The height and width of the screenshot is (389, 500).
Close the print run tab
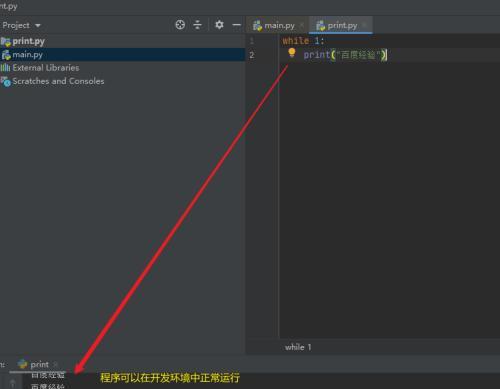tap(56, 364)
